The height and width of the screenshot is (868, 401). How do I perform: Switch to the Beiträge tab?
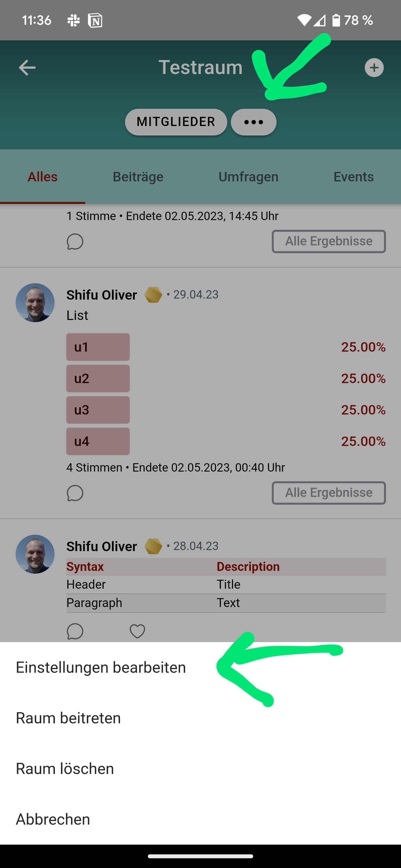pos(138,177)
